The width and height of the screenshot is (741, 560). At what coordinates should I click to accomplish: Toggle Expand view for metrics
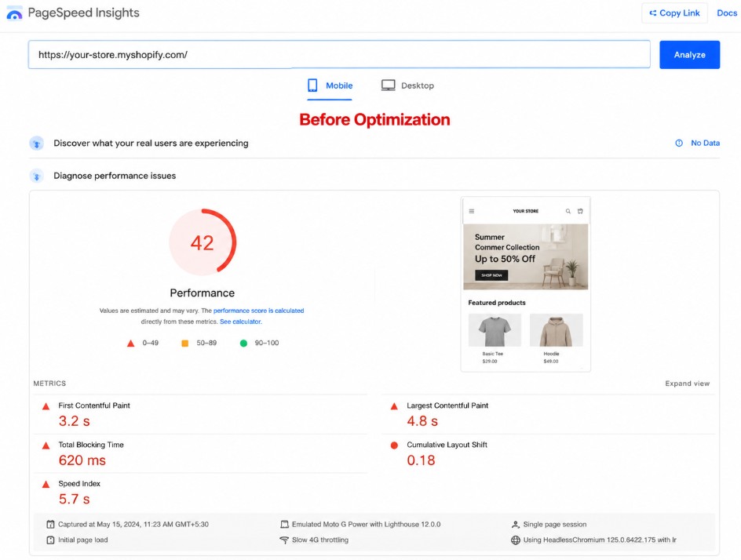point(687,384)
